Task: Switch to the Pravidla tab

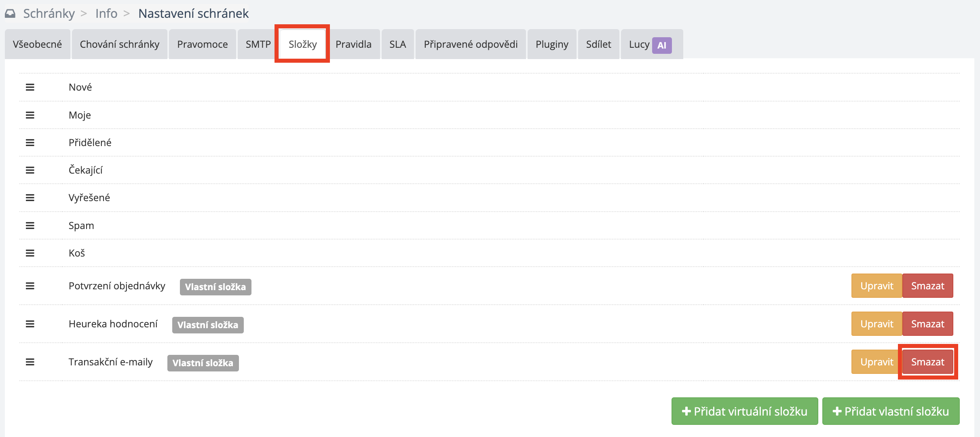Action: point(353,44)
